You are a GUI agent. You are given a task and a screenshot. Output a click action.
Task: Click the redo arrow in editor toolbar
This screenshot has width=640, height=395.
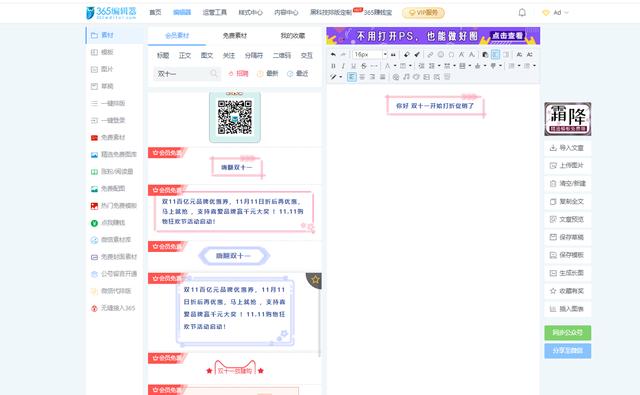click(x=343, y=54)
